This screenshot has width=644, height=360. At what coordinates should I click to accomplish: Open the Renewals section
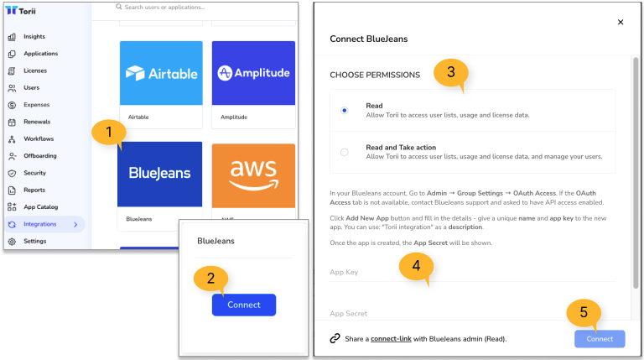click(37, 122)
